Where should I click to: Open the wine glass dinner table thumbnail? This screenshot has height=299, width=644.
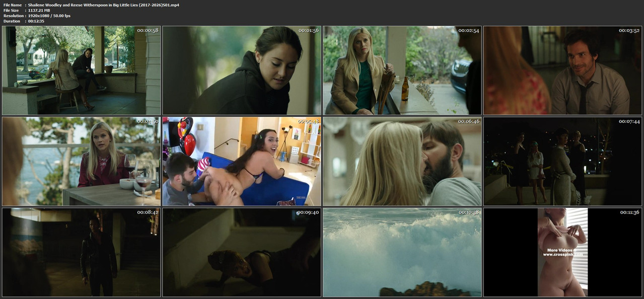click(81, 162)
